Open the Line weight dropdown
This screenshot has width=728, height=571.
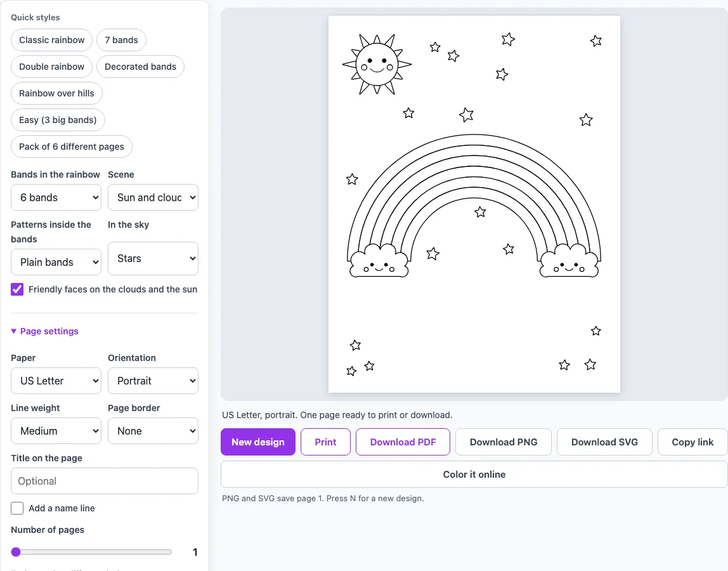(x=56, y=431)
